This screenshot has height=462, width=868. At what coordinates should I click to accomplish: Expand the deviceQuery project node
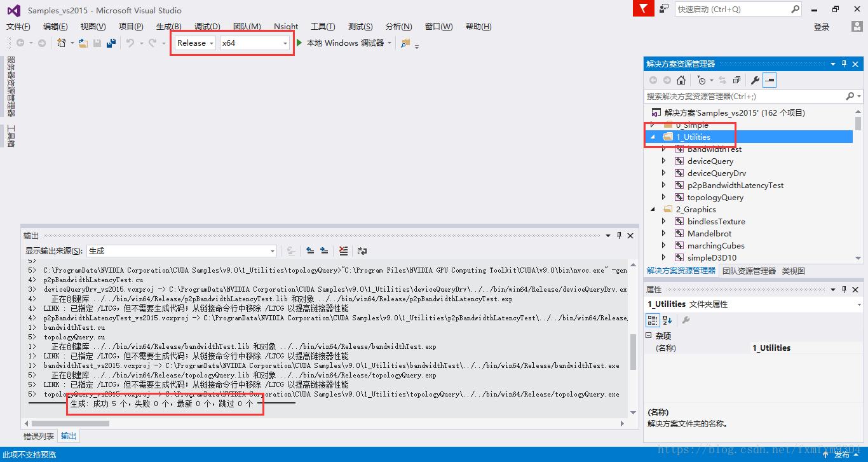[664, 161]
